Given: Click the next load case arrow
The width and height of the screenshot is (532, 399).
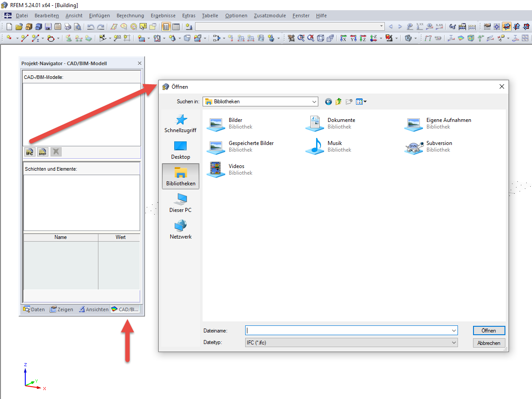Looking at the screenshot, I should click(x=400, y=27).
